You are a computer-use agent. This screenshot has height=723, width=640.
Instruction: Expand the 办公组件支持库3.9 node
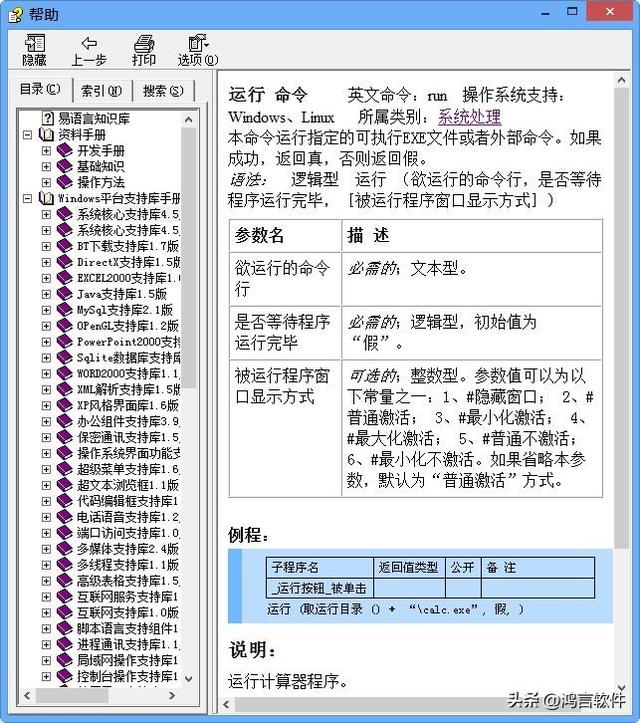[x=46, y=421]
